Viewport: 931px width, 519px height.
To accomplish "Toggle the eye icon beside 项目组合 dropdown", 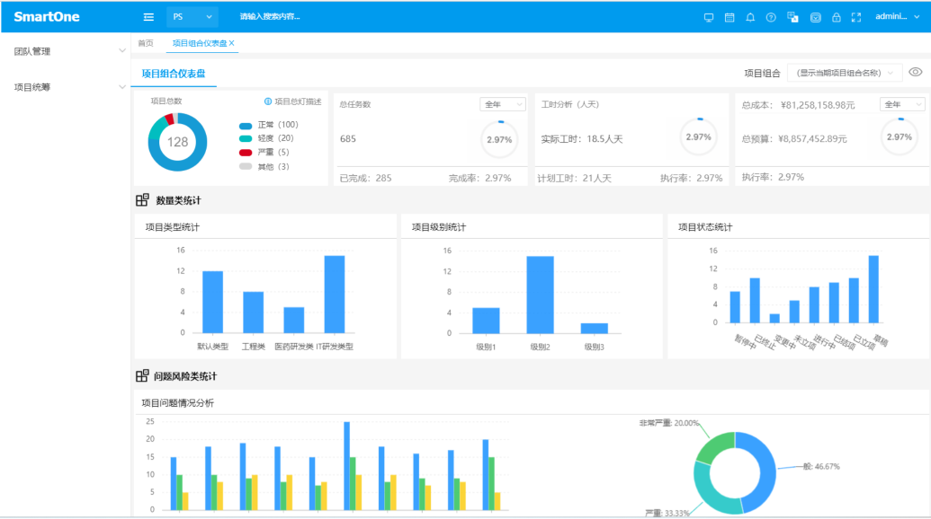I will coord(915,72).
